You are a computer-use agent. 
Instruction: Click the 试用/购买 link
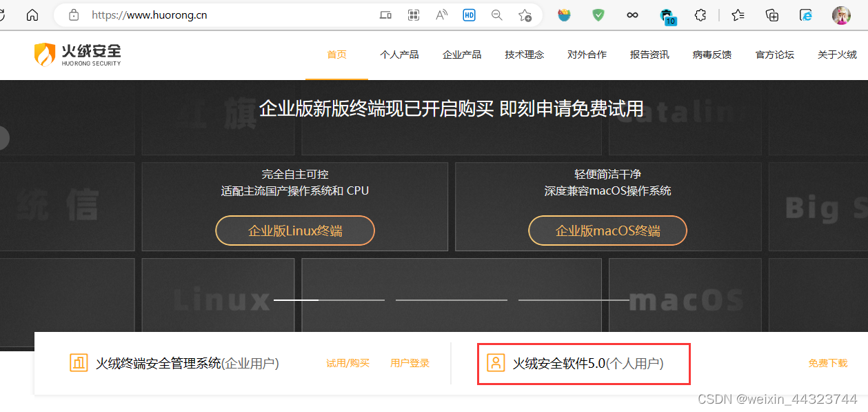348,363
